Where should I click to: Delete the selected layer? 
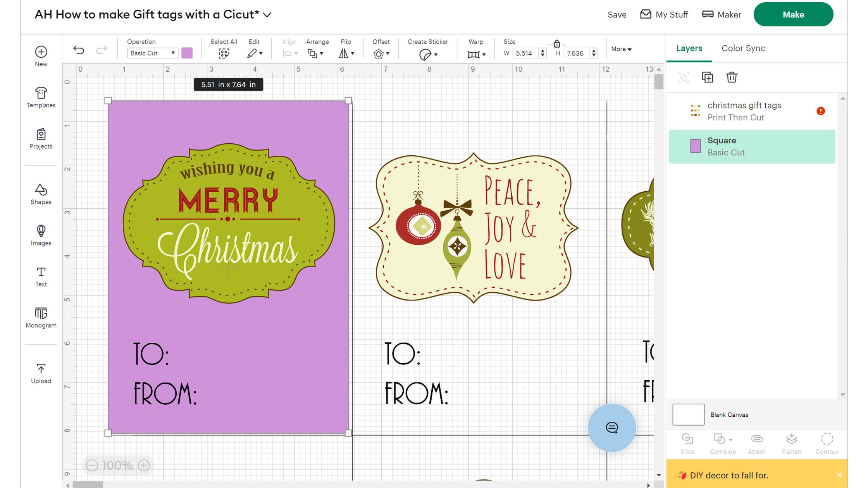[732, 77]
